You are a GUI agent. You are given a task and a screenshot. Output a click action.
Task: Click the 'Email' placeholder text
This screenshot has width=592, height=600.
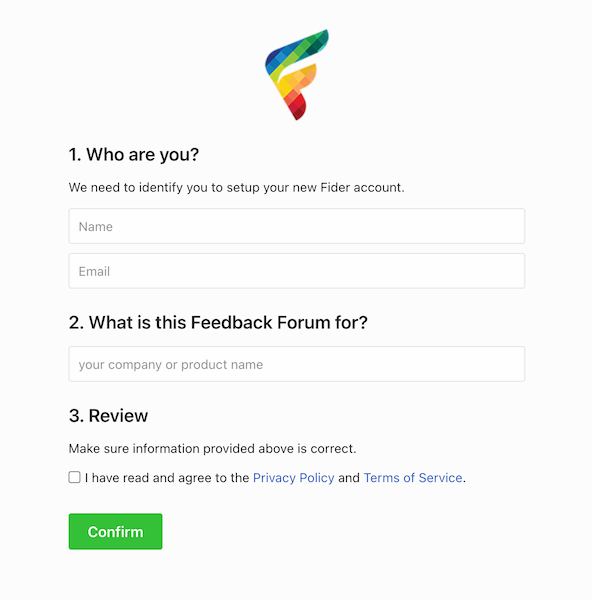[x=94, y=271]
